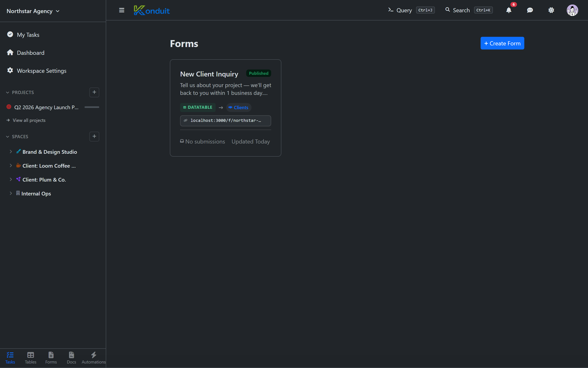588x368 pixels.
Task: Add a new project with plus button
Action: tap(94, 92)
